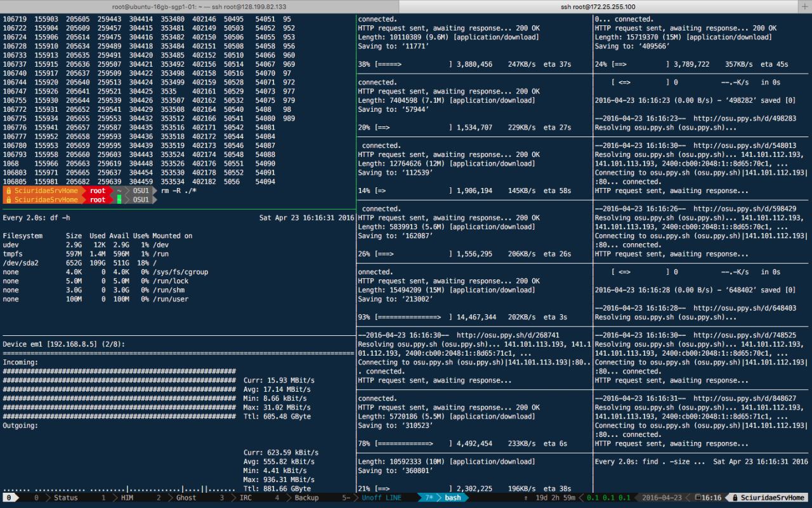Select active tmux window 7 bash
Image resolution: width=812 pixels, height=508 pixels.
tap(444, 498)
